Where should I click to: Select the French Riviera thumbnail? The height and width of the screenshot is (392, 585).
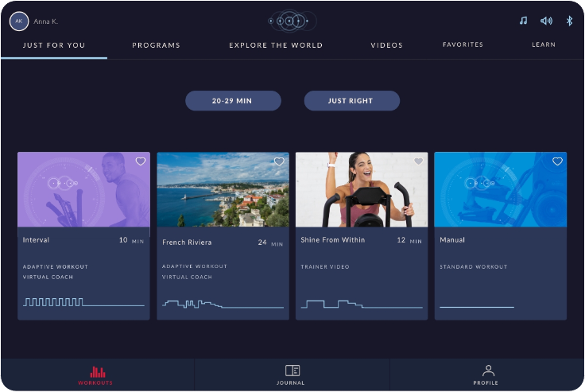(223, 189)
